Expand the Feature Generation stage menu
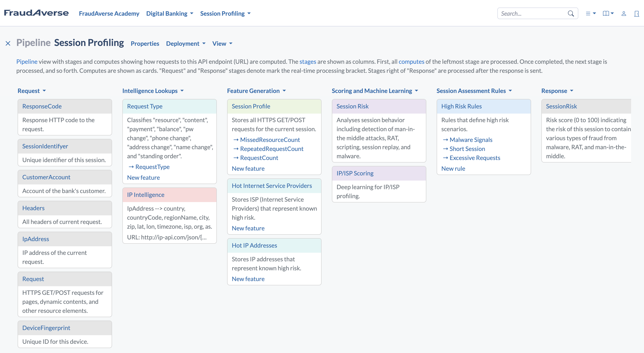Viewport: 644px width, 353px height. pyautogui.click(x=256, y=91)
